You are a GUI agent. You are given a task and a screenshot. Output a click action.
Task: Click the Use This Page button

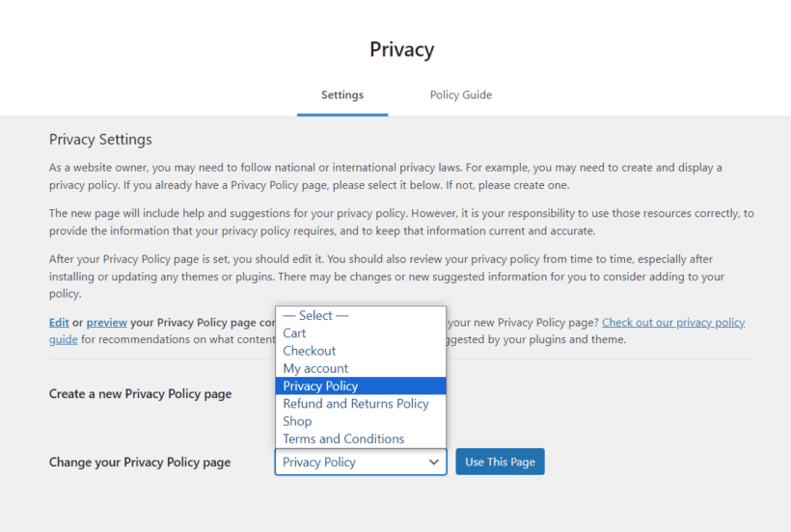pyautogui.click(x=500, y=462)
